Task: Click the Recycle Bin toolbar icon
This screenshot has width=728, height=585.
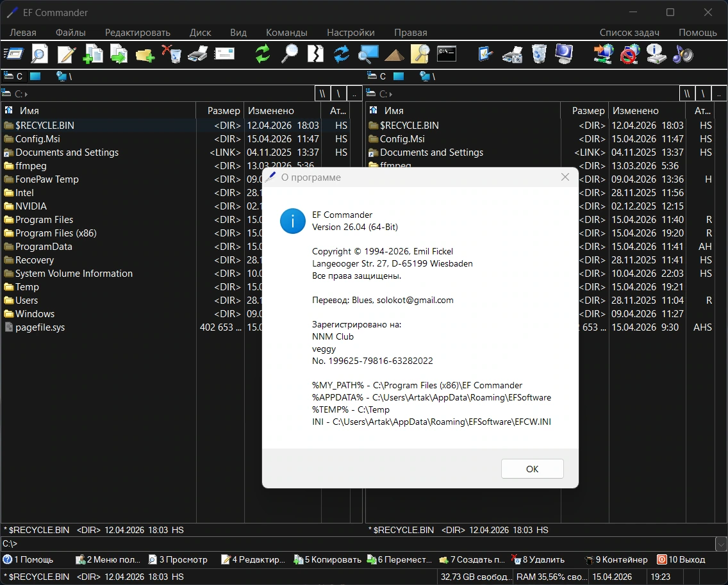Action: (539, 54)
